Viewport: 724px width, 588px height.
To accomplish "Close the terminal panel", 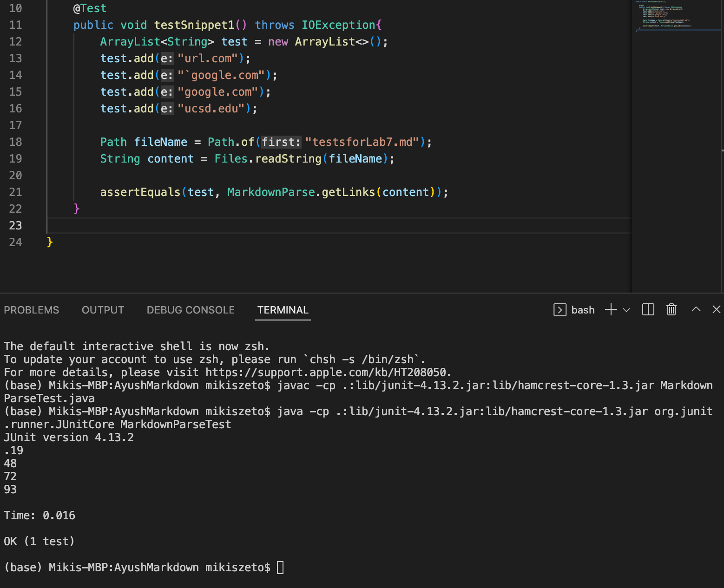I will (x=717, y=309).
